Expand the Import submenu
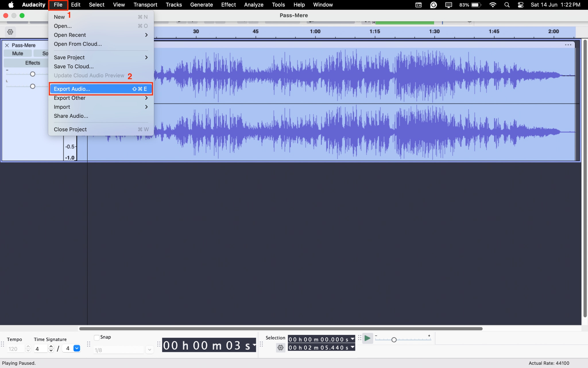The width and height of the screenshot is (588, 368). [101, 107]
